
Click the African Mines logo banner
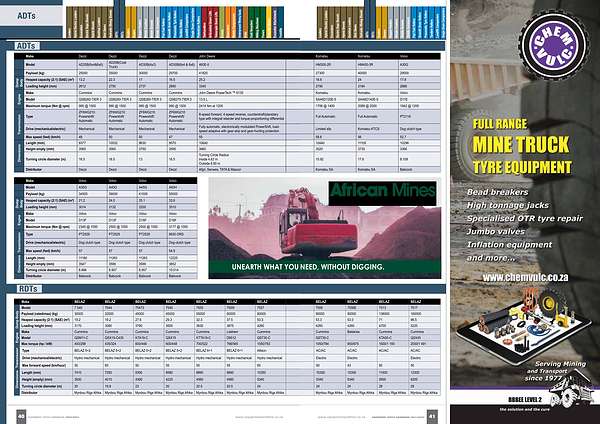point(382,193)
